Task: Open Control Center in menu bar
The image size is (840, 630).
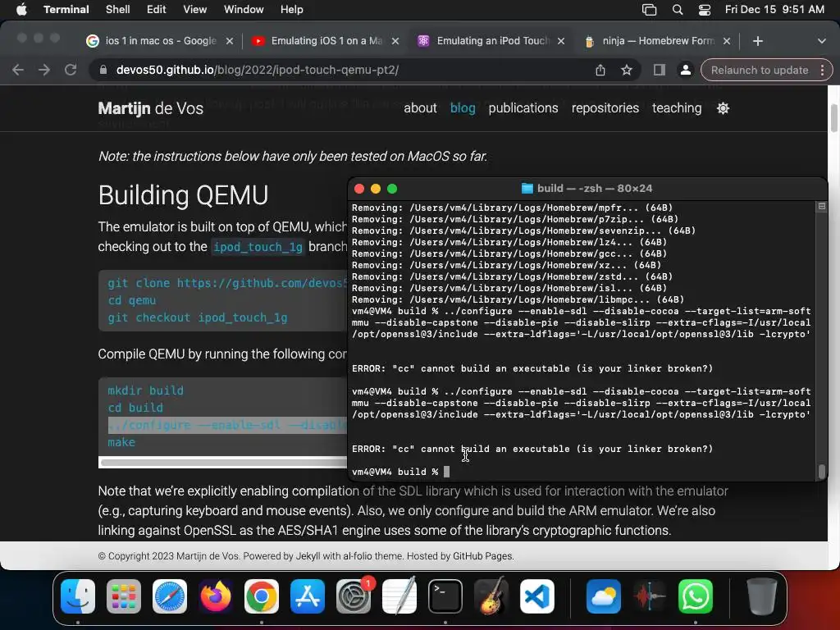Action: pos(705,9)
